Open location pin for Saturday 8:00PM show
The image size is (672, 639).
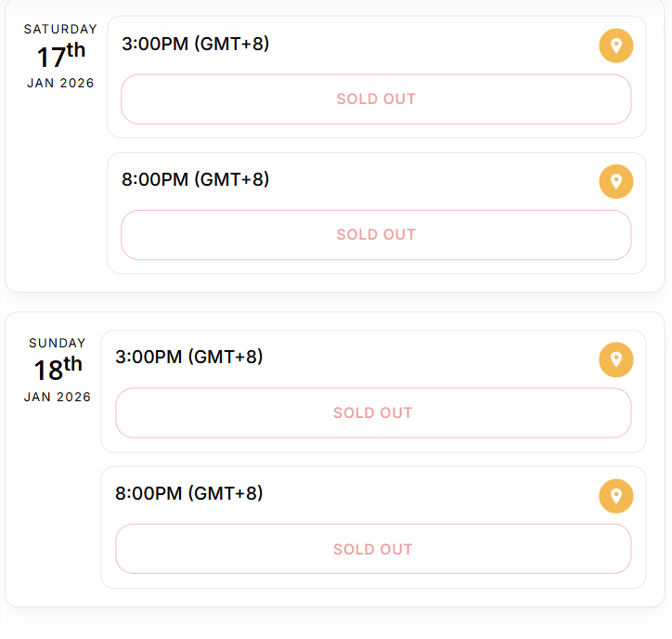pos(615,181)
